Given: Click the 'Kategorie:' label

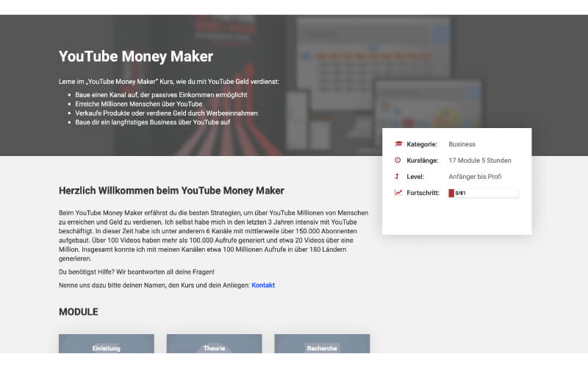Looking at the screenshot, I should click(421, 144).
